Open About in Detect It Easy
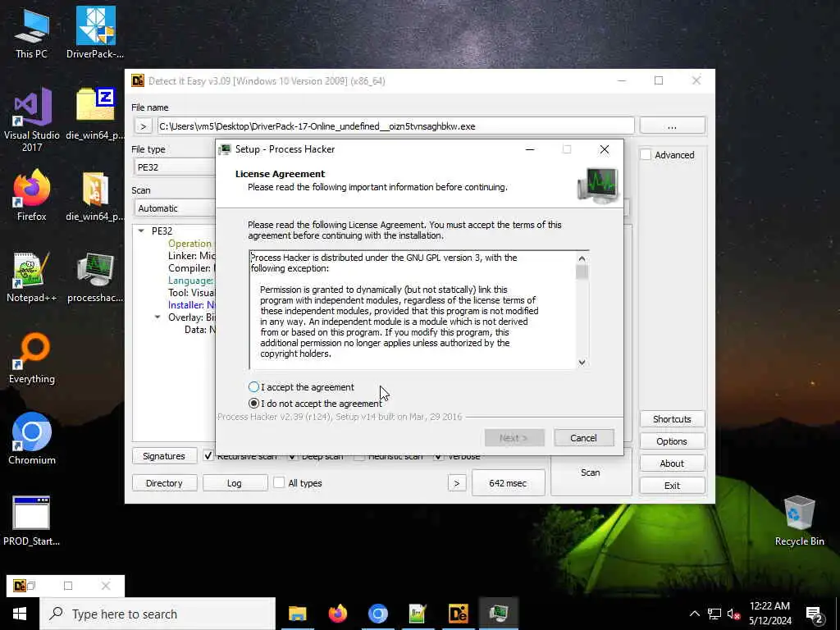 [672, 463]
